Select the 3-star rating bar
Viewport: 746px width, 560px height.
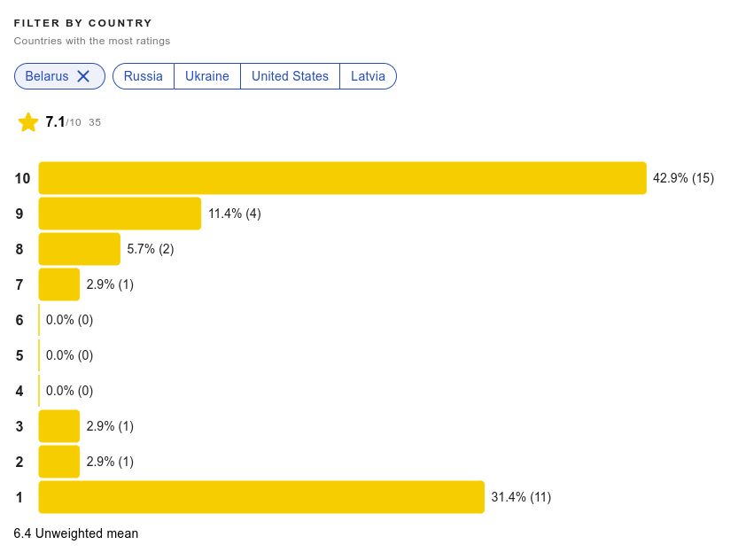click(x=59, y=426)
